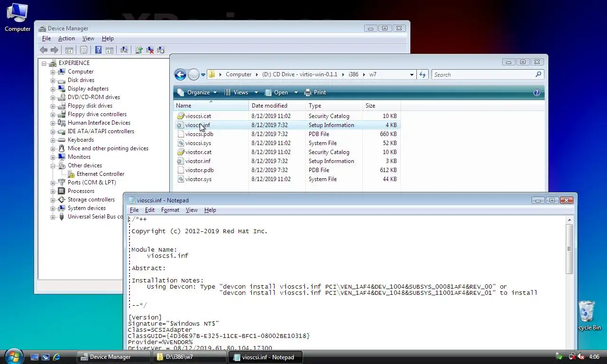Sort by Date modified column header
The image size is (607, 364).
[x=277, y=106]
